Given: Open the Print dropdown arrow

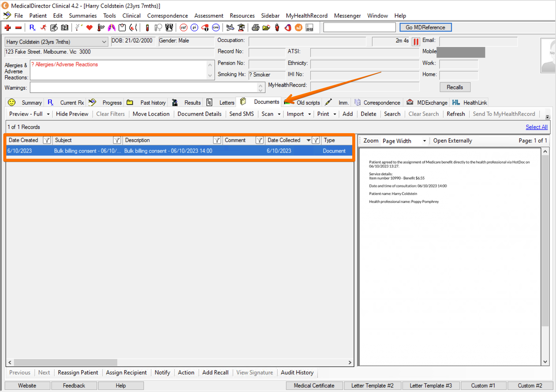Looking at the screenshot, I should coord(335,114).
